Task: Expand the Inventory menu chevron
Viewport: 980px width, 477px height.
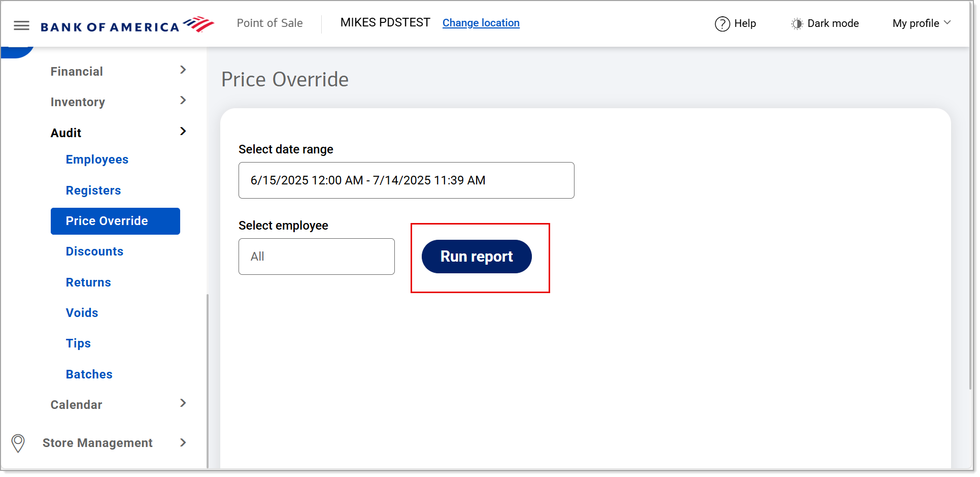Action: 183,101
